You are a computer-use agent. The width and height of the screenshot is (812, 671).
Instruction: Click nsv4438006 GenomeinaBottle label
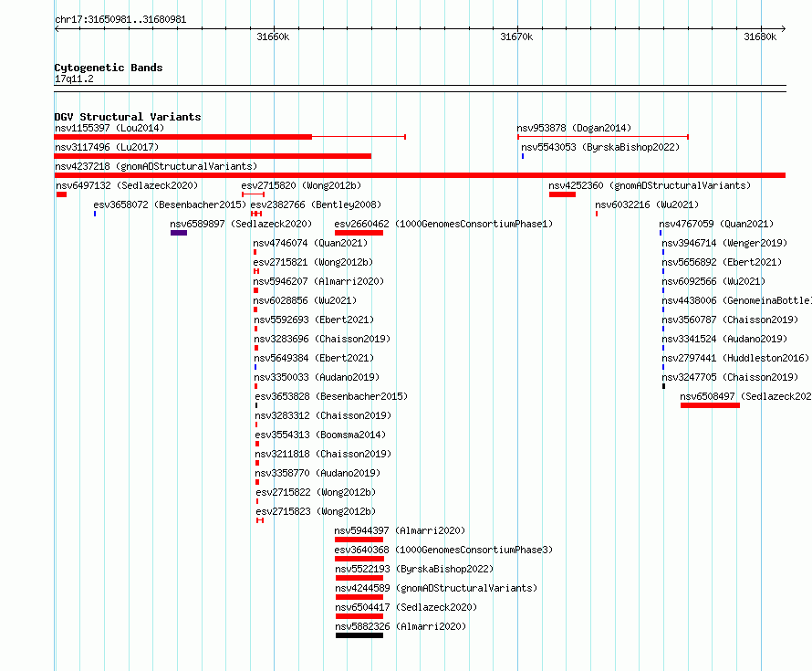737,300
